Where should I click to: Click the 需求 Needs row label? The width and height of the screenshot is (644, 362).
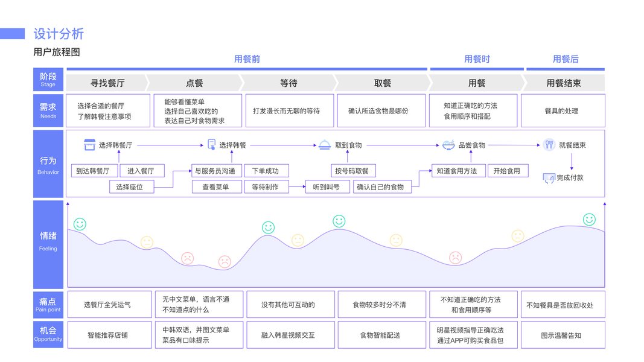click(x=48, y=111)
